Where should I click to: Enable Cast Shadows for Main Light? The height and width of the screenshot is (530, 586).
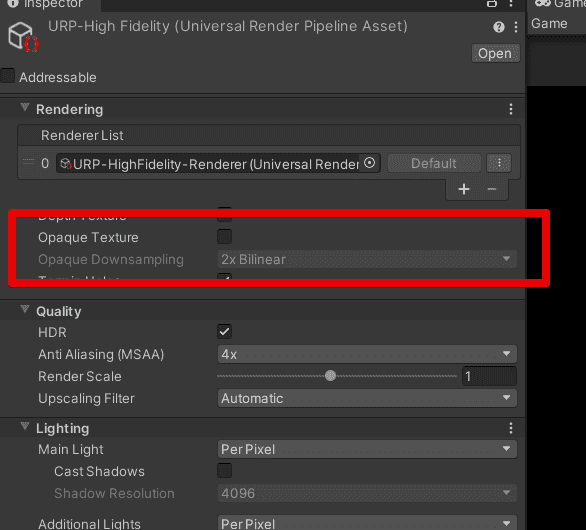tap(224, 471)
